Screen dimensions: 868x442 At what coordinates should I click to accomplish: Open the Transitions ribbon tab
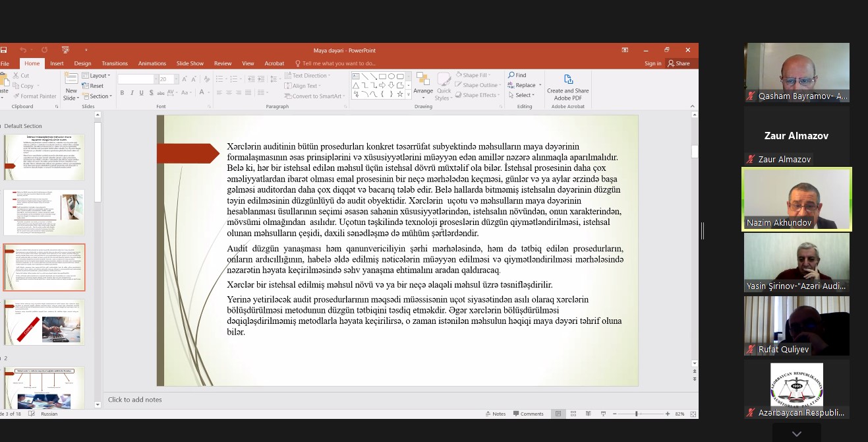tap(115, 63)
